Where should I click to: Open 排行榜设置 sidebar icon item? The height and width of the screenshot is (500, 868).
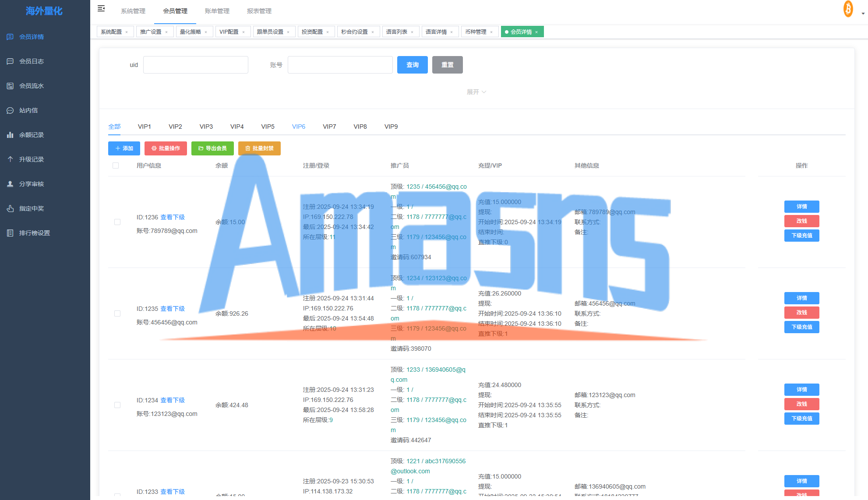pos(10,233)
